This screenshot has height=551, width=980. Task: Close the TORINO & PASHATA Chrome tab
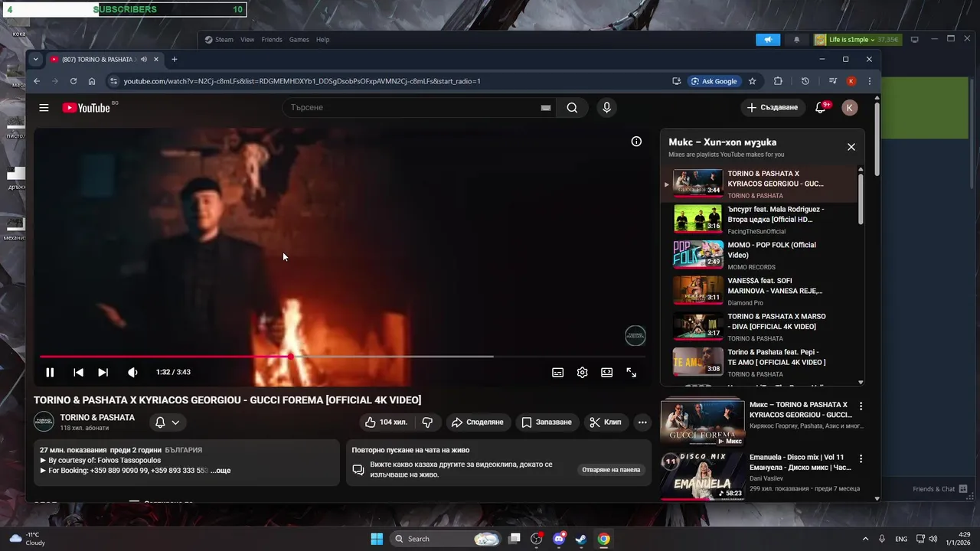coord(156,59)
